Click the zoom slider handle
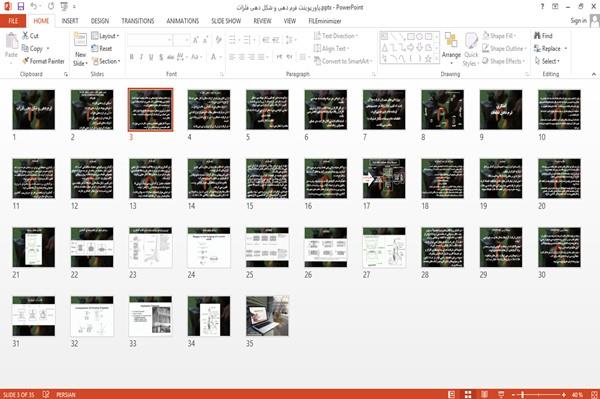The width and height of the screenshot is (600, 399). (523, 394)
